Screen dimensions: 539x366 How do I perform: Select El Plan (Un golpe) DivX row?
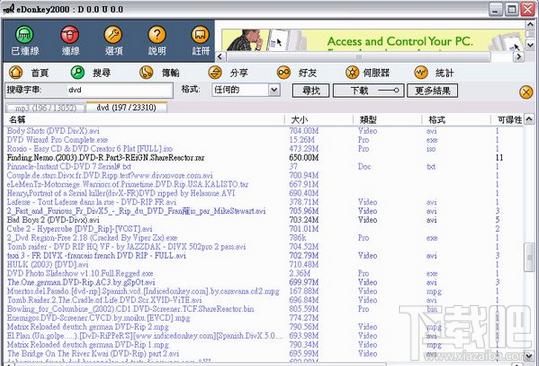pos(265,336)
